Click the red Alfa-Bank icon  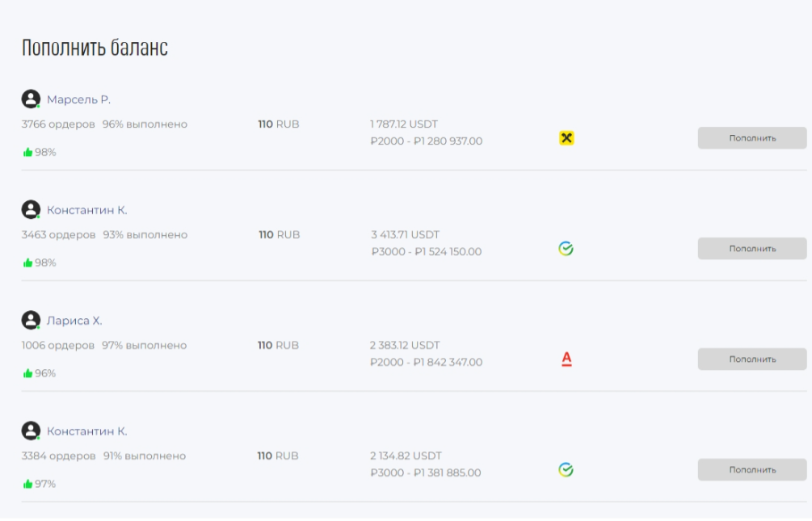(x=566, y=359)
